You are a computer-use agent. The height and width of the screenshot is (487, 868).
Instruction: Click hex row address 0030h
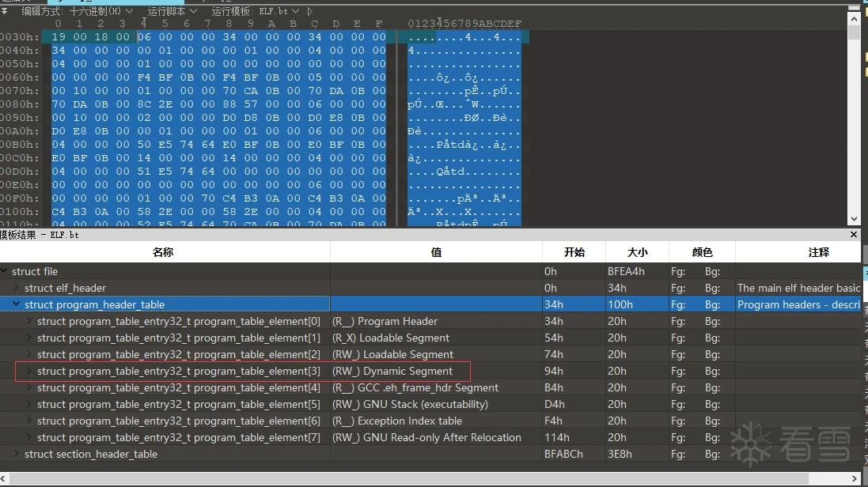pos(19,37)
